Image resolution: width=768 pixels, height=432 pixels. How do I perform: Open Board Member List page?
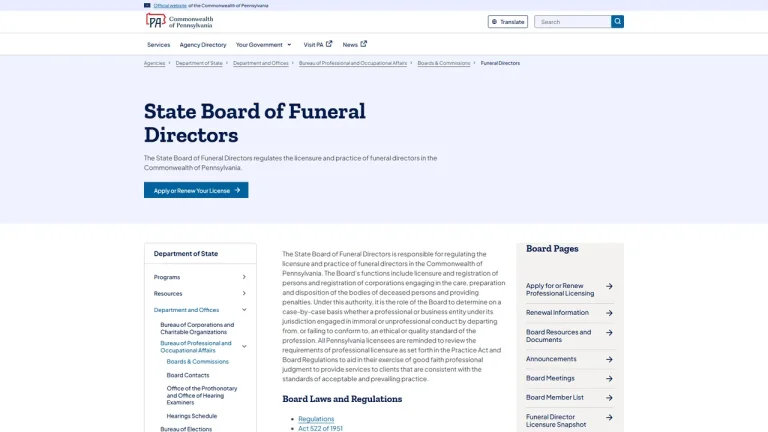[x=554, y=397]
